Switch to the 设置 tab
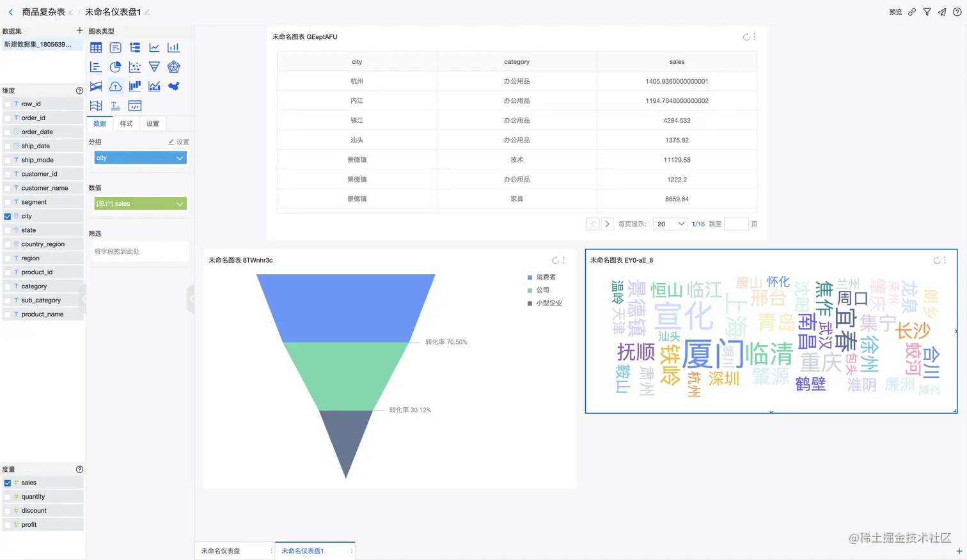 152,123
